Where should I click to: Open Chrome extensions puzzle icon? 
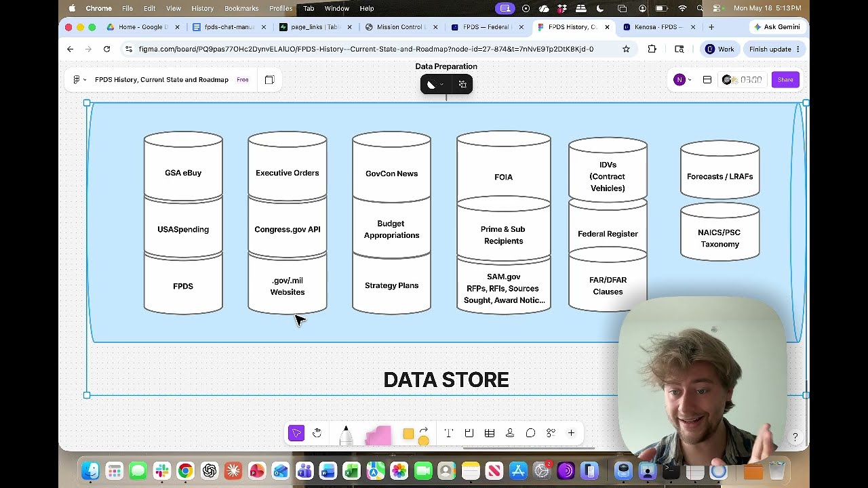[x=652, y=49]
